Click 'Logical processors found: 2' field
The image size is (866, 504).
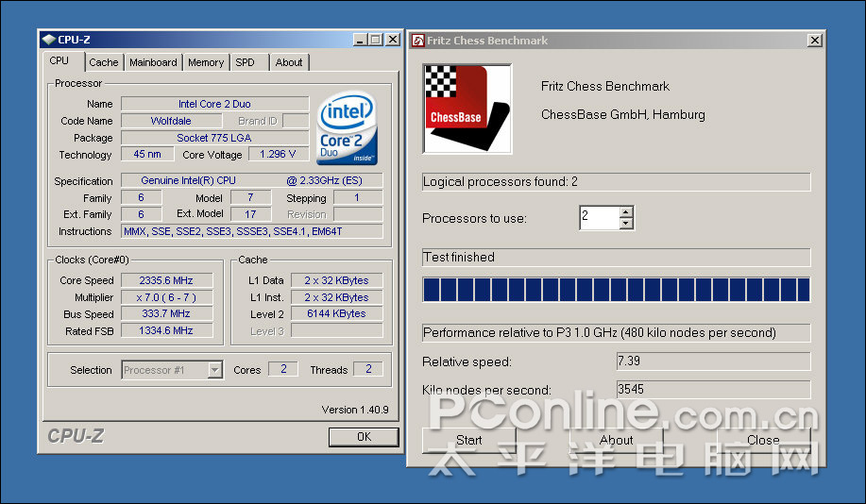point(617,181)
